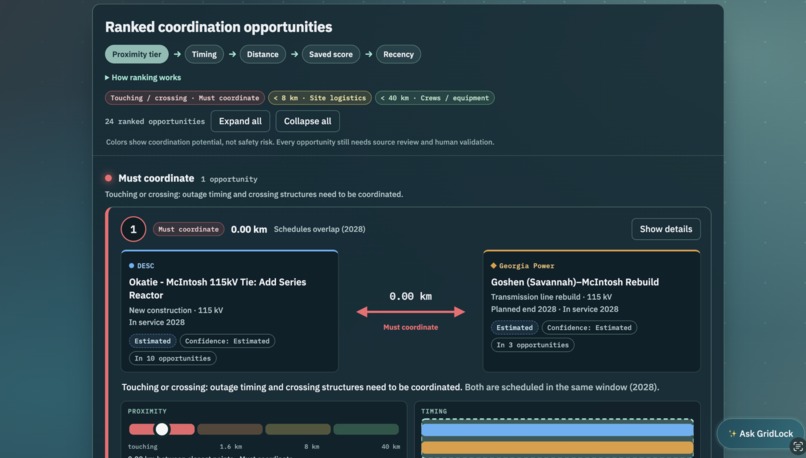Click the brown 1.6 km proximity segment

coord(230,429)
